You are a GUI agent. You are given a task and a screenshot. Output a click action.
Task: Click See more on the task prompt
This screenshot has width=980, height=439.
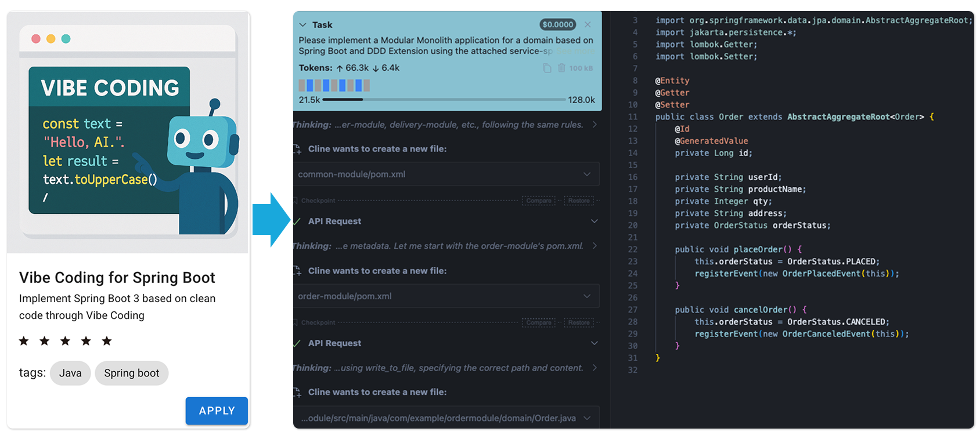pyautogui.click(x=575, y=52)
